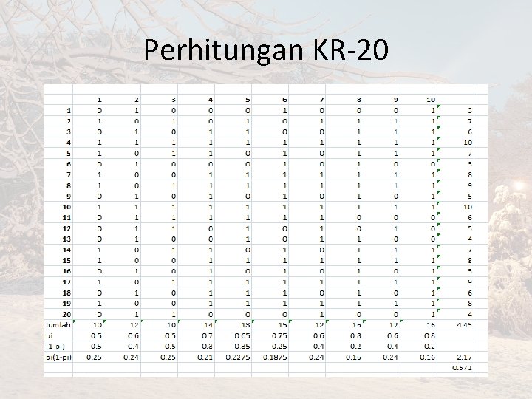Select row label 1
Screen dimensions: 532x399
coord(69,111)
